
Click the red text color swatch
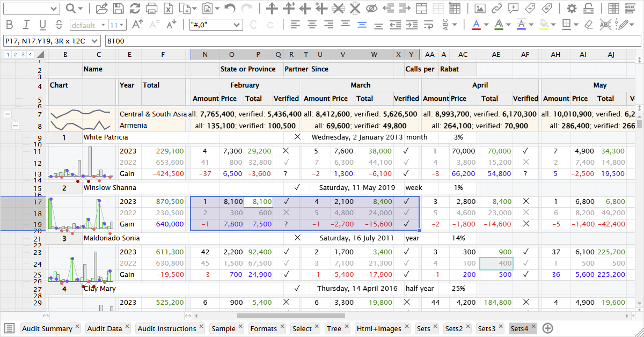tap(475, 25)
